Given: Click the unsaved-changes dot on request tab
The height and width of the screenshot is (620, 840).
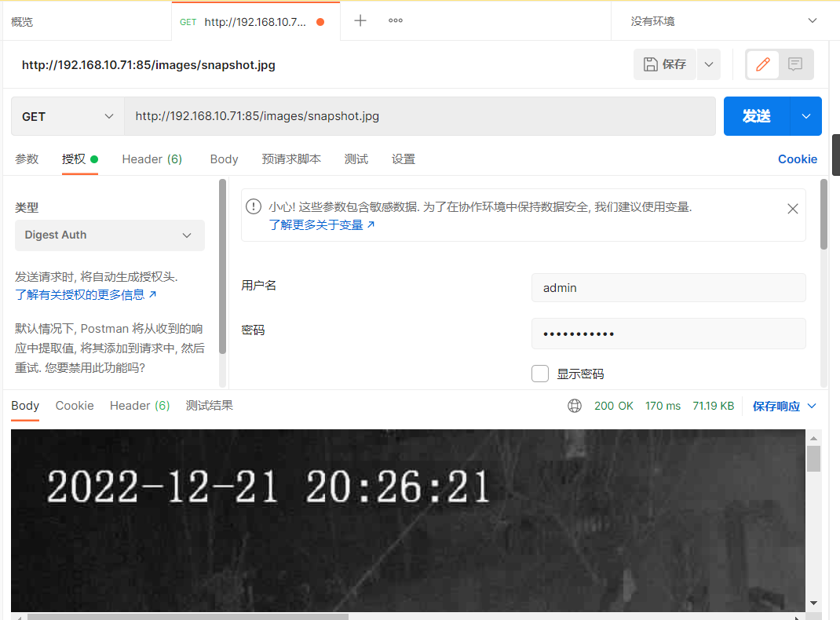Looking at the screenshot, I should tap(320, 22).
